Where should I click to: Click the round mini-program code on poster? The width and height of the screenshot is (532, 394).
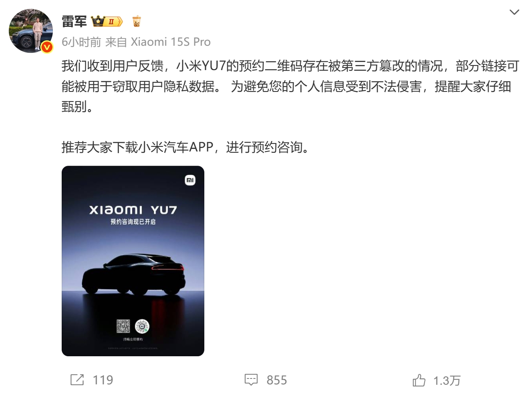click(x=142, y=326)
